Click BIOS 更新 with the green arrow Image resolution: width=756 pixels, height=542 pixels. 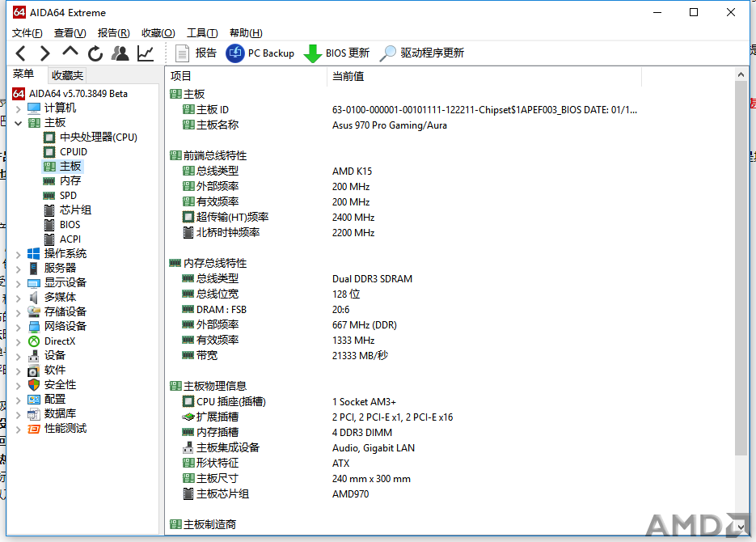(336, 53)
